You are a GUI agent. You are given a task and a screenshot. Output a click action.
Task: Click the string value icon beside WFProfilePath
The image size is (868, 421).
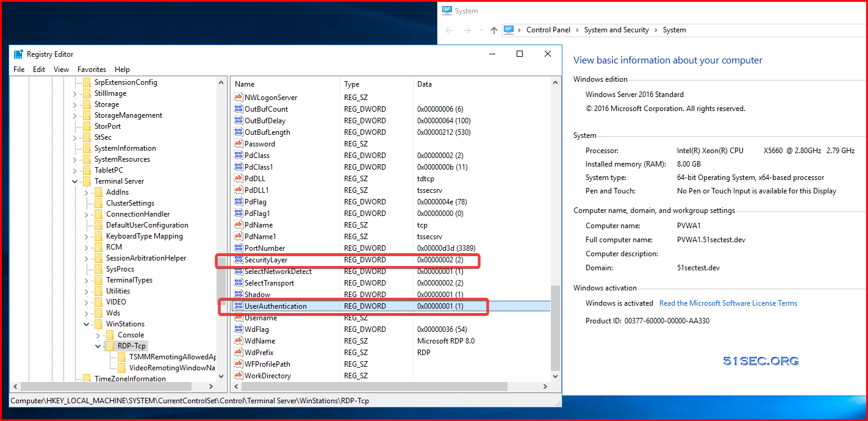[239, 364]
